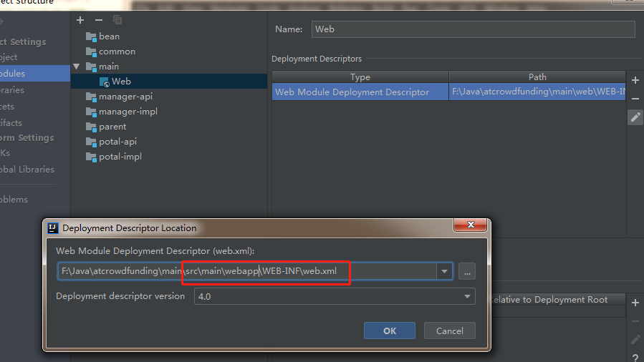The height and width of the screenshot is (362, 644).
Task: Remove selected module with minus icon
Action: (99, 20)
